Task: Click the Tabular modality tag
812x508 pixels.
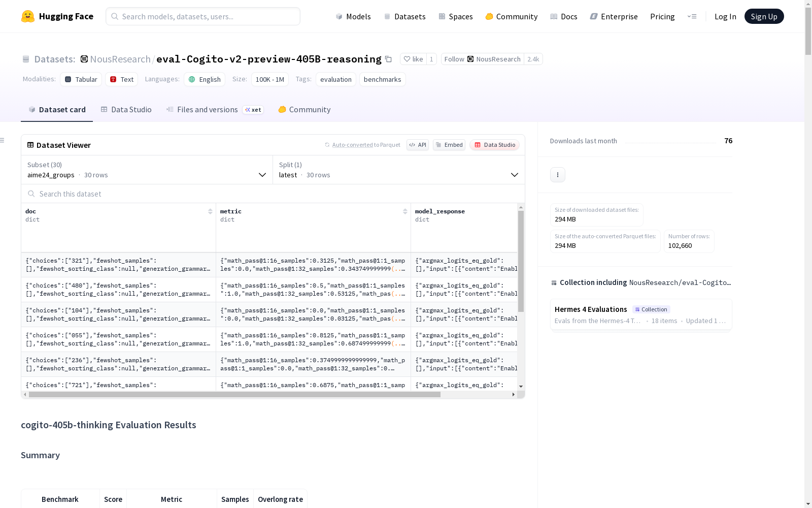Action: tap(81, 79)
